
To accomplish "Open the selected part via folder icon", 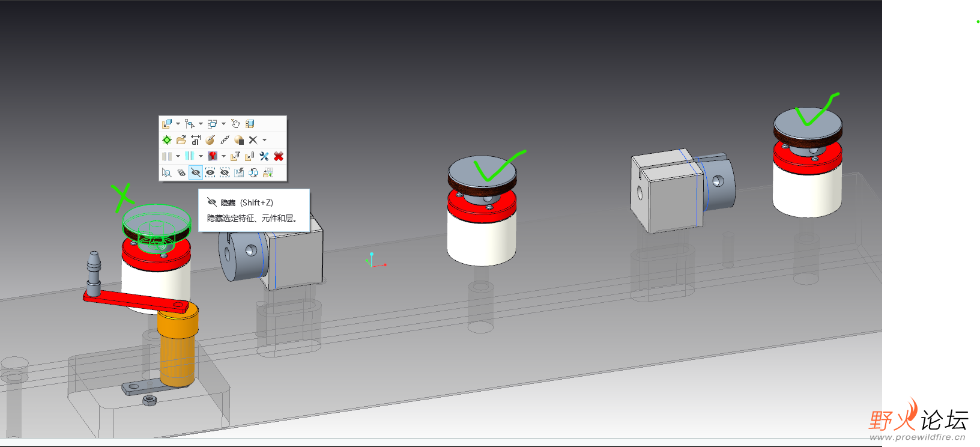I will (181, 140).
